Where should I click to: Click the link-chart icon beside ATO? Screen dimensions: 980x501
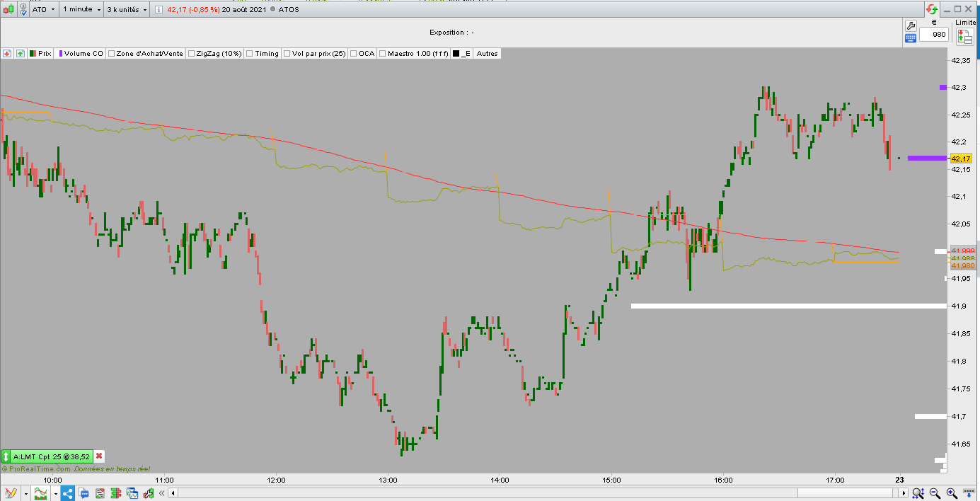pos(23,10)
